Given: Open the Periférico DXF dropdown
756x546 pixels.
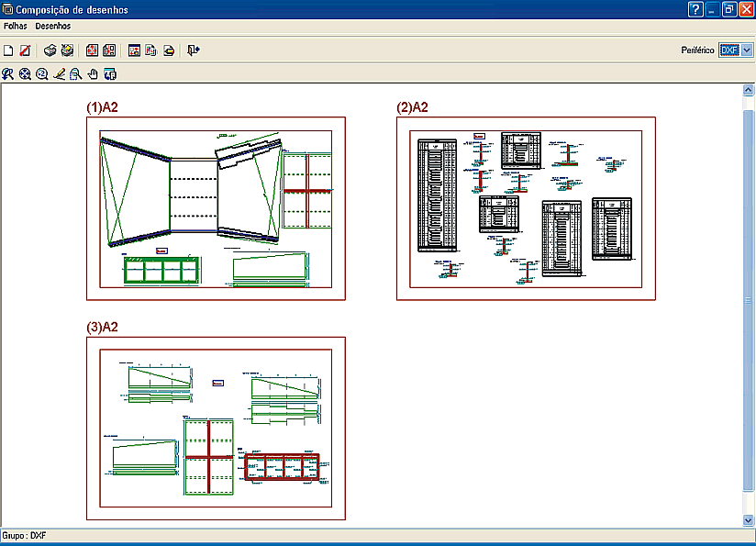Looking at the screenshot, I should point(747,50).
